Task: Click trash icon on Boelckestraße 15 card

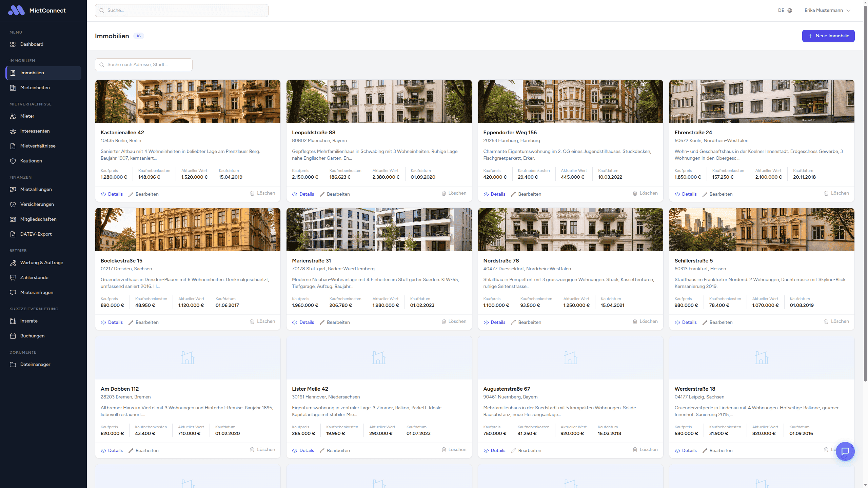Action: 252,321
